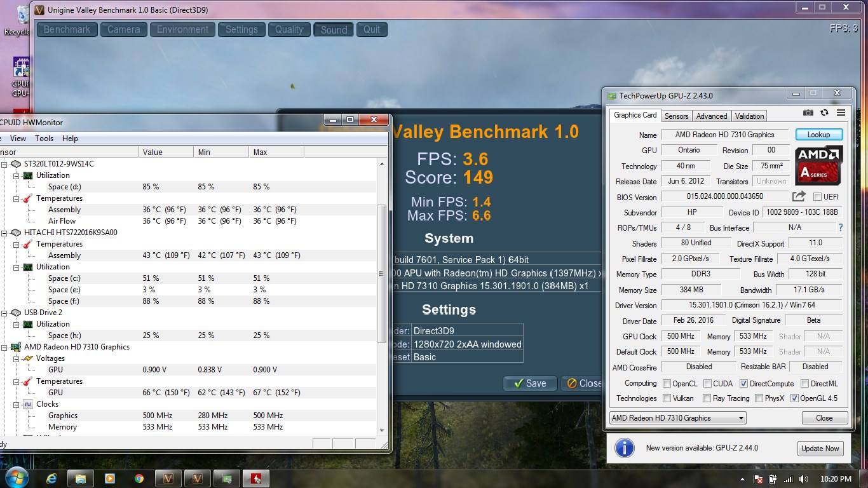Screen dimensions: 868x488
Task: Collapse Utilization under USB Drive 2
Action: pos(17,324)
